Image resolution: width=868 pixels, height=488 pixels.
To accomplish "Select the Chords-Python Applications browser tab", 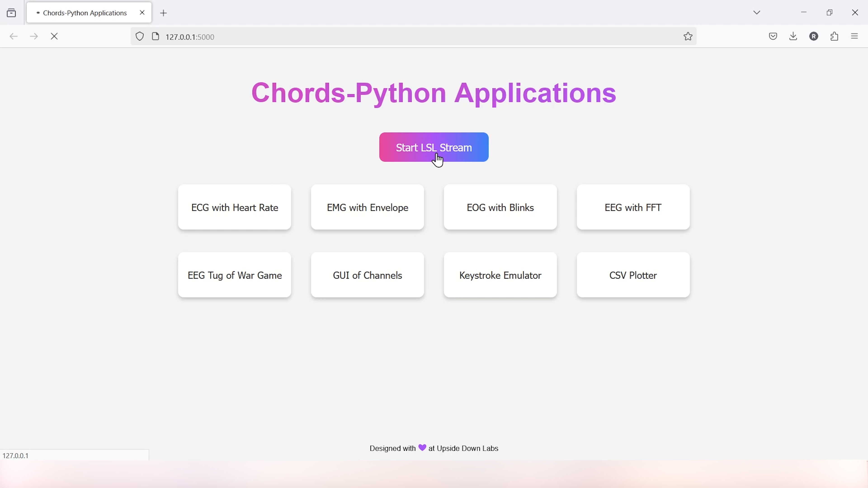I will 89,13.
